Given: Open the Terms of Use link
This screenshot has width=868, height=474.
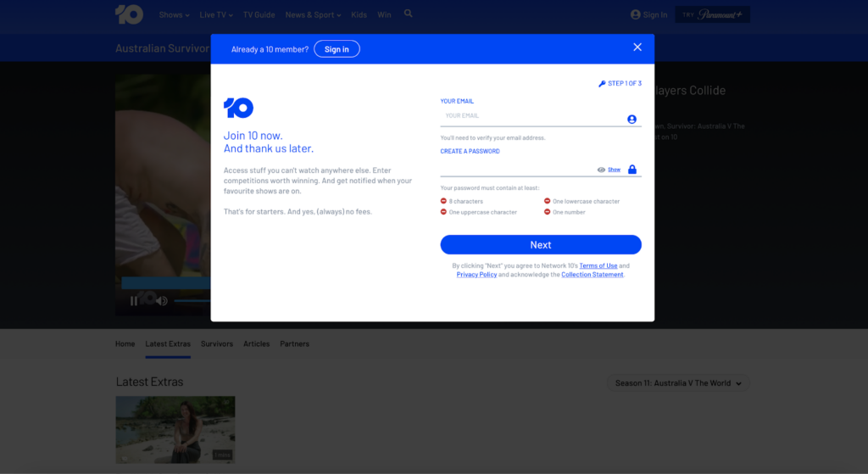Looking at the screenshot, I should 598,265.
